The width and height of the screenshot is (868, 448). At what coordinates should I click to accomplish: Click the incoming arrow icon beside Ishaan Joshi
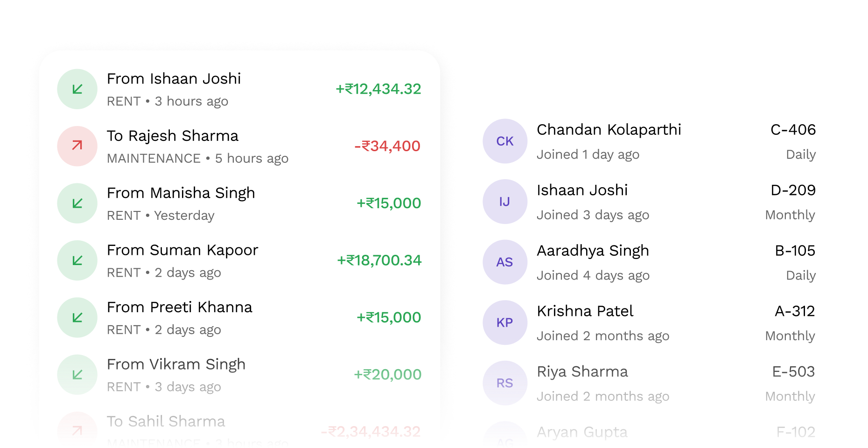tap(77, 89)
